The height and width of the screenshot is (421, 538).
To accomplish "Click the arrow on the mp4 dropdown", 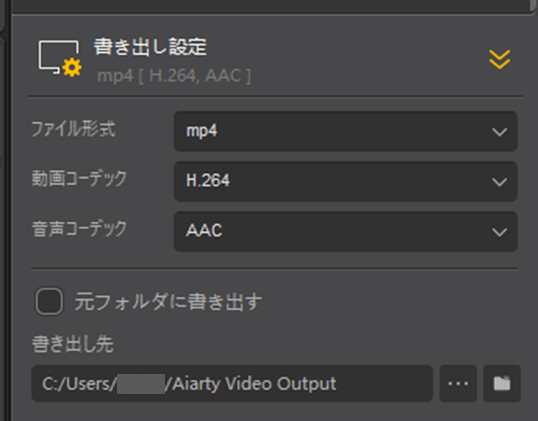I will [499, 132].
